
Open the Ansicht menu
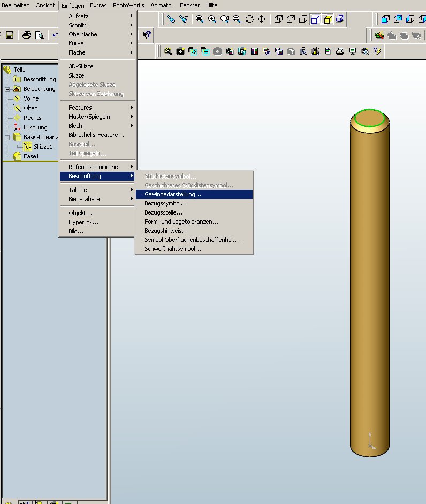pyautogui.click(x=45, y=5)
